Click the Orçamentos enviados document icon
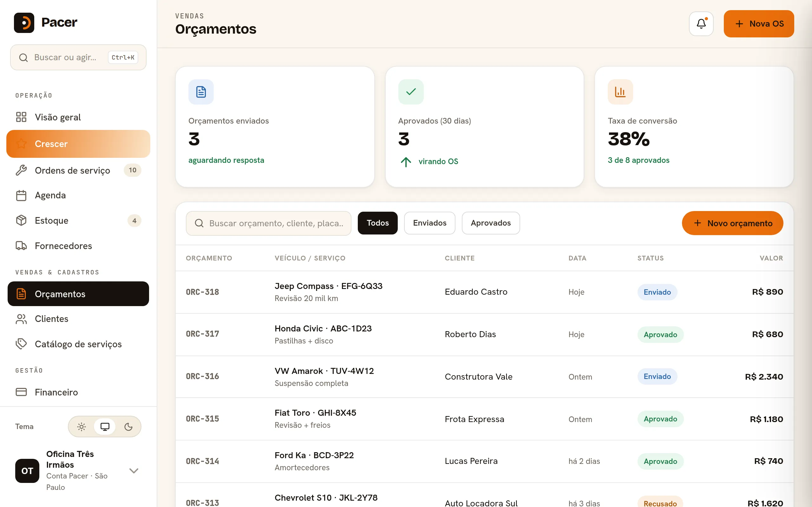The image size is (812, 507). [x=201, y=92]
